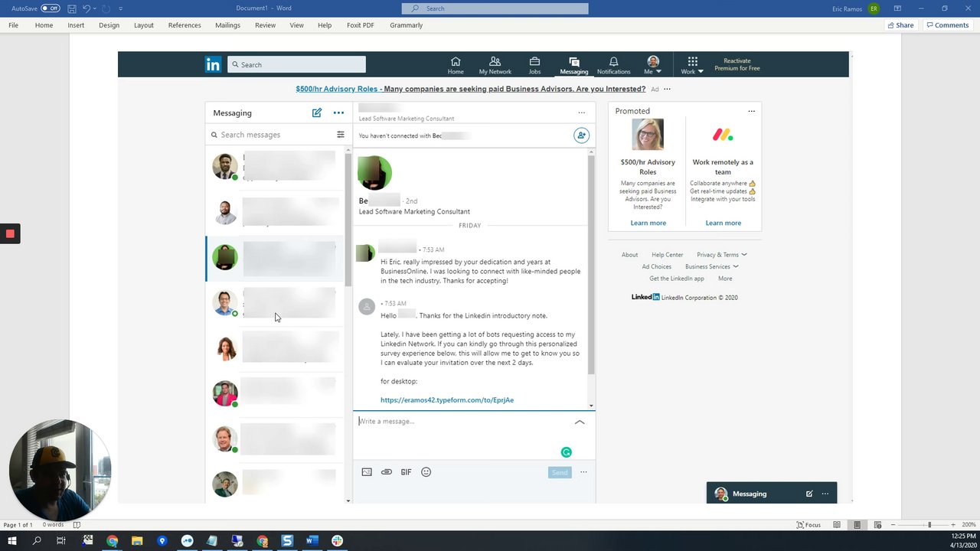980x551 pixels.
Task: Open the Layout ribbon tab
Action: click(144, 25)
